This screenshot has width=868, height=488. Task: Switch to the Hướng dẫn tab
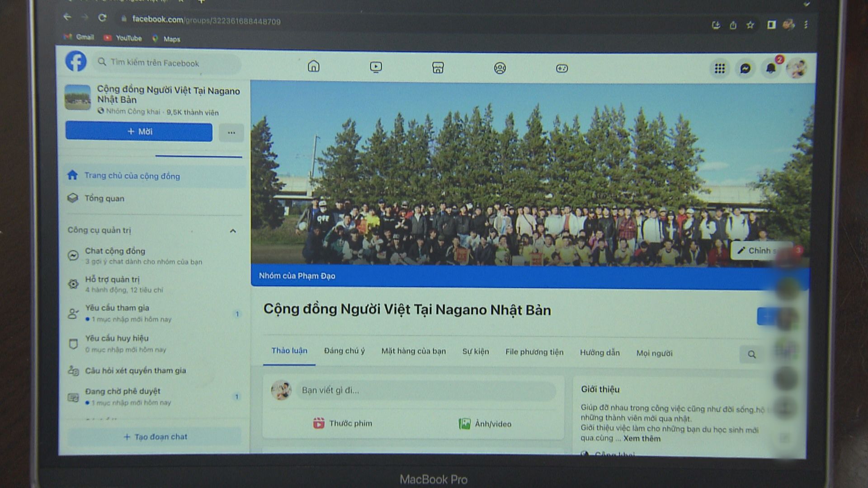(x=600, y=352)
